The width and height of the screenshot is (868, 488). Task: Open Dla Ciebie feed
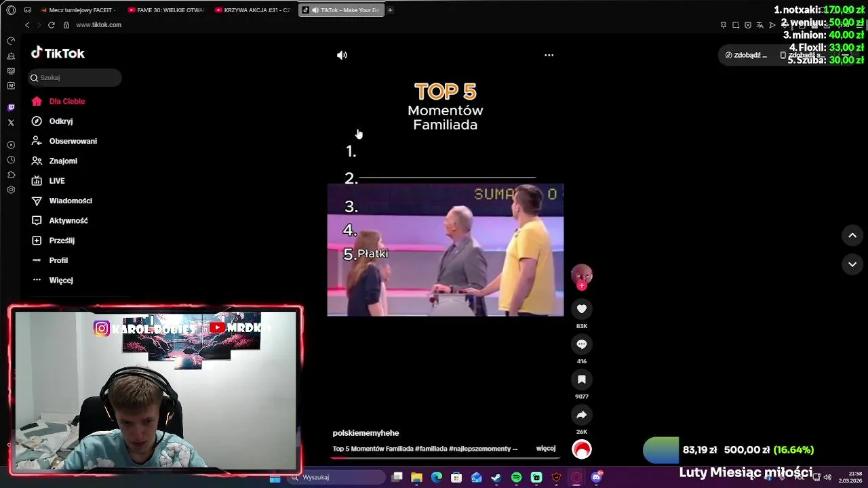coord(58,101)
